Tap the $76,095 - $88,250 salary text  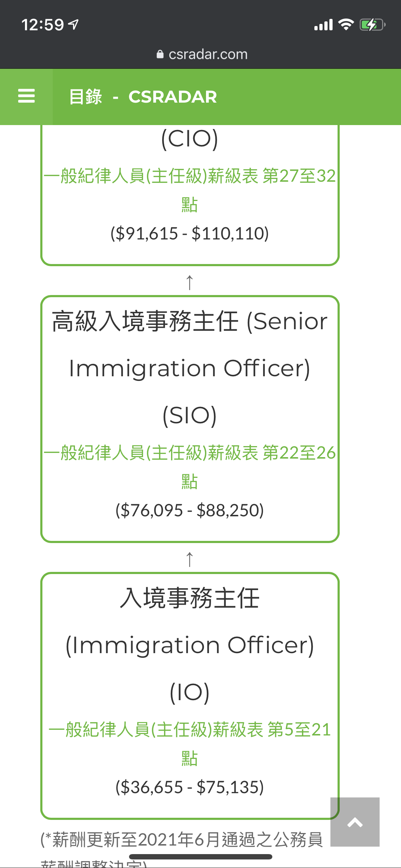coord(190,510)
